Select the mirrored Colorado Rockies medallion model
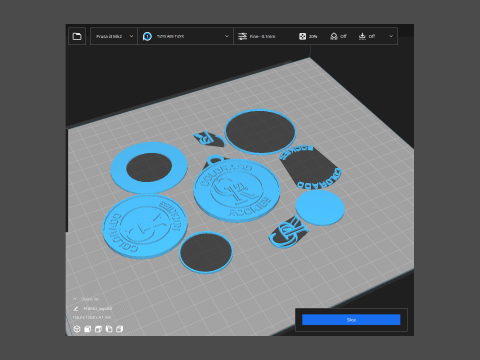This screenshot has height=360, width=480. point(144,226)
